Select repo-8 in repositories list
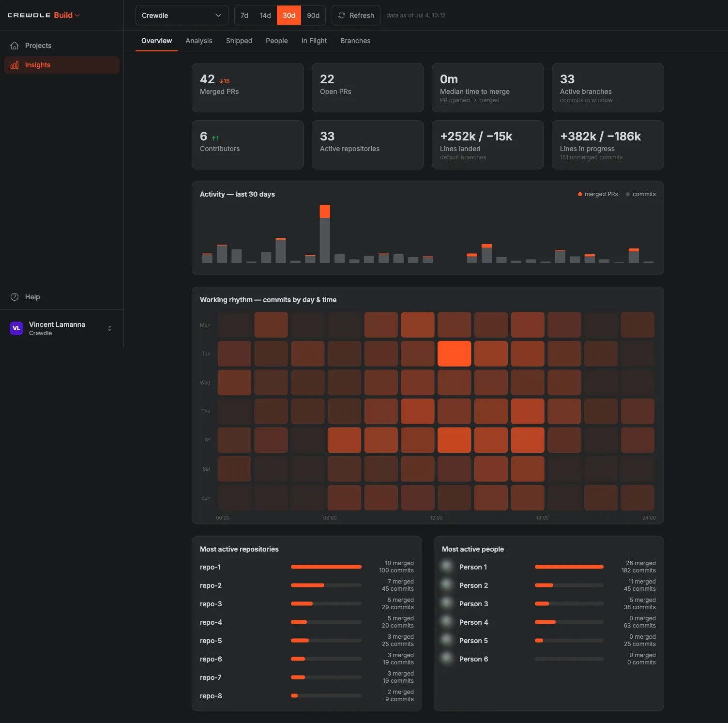The height and width of the screenshot is (723, 728). coord(307,696)
